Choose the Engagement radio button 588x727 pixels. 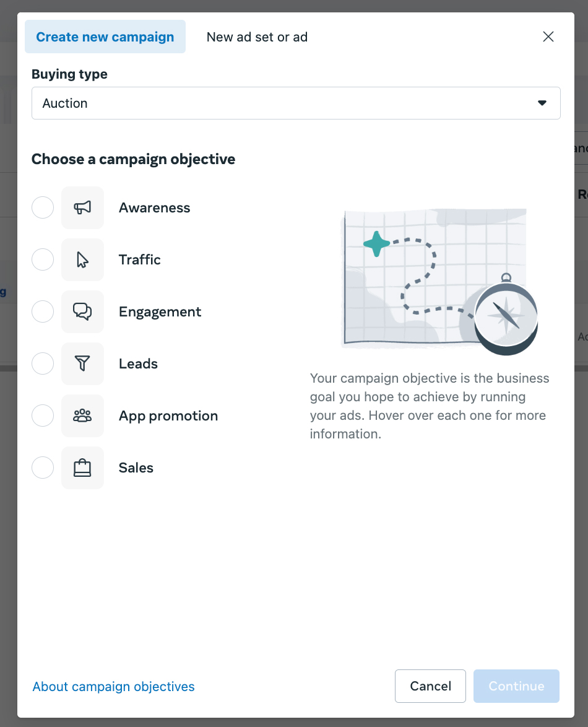pos(43,312)
